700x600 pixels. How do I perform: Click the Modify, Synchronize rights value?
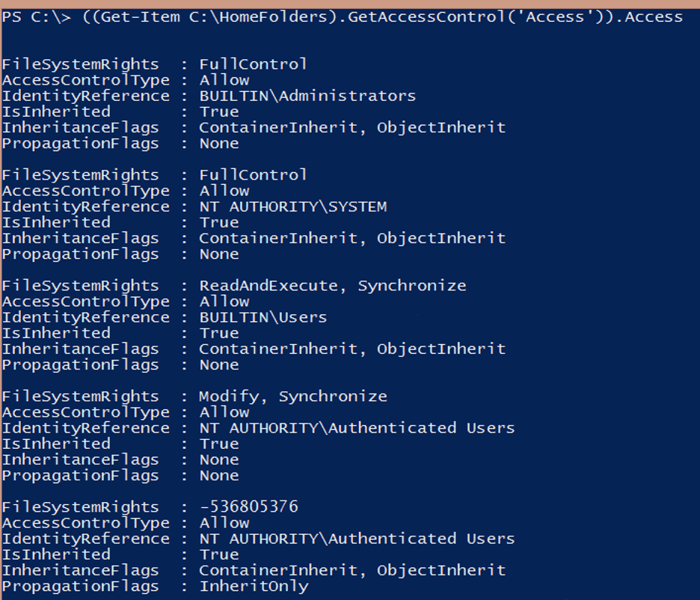click(x=292, y=397)
